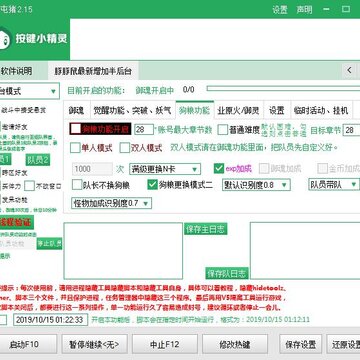Maximize the window from the title bar
This screenshot has height=360, width=360.
[x=346, y=9]
